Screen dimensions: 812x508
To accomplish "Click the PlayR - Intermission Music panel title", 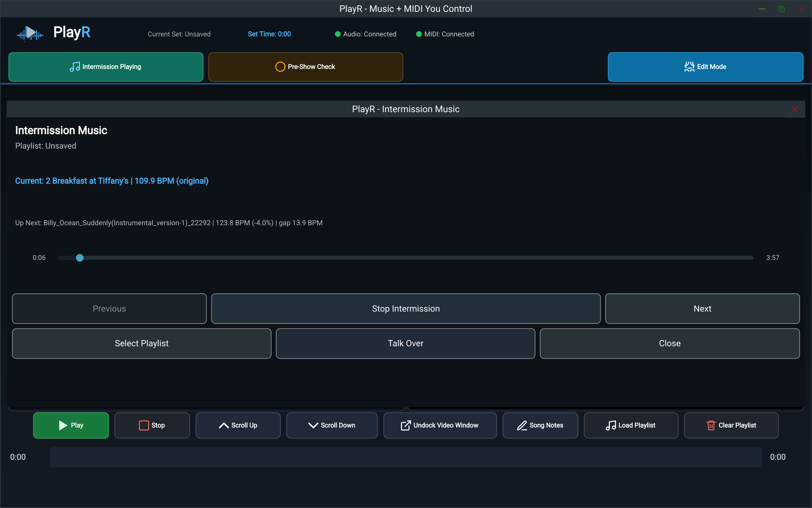I will point(406,109).
